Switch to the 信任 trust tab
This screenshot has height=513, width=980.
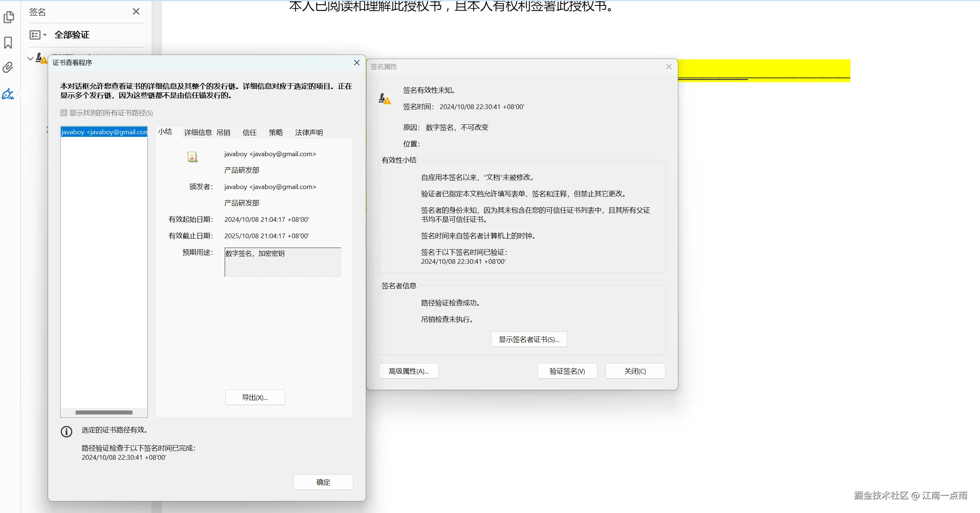point(250,132)
